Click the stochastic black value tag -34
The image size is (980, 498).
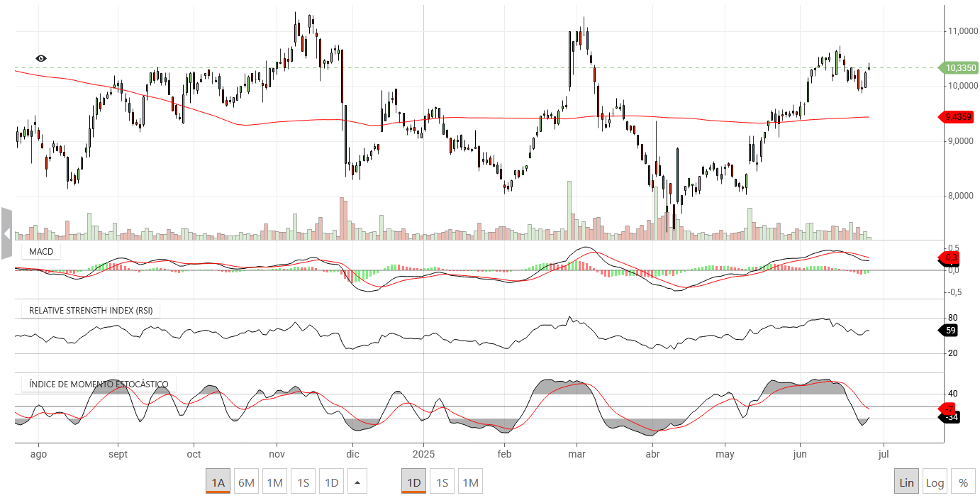(950, 417)
